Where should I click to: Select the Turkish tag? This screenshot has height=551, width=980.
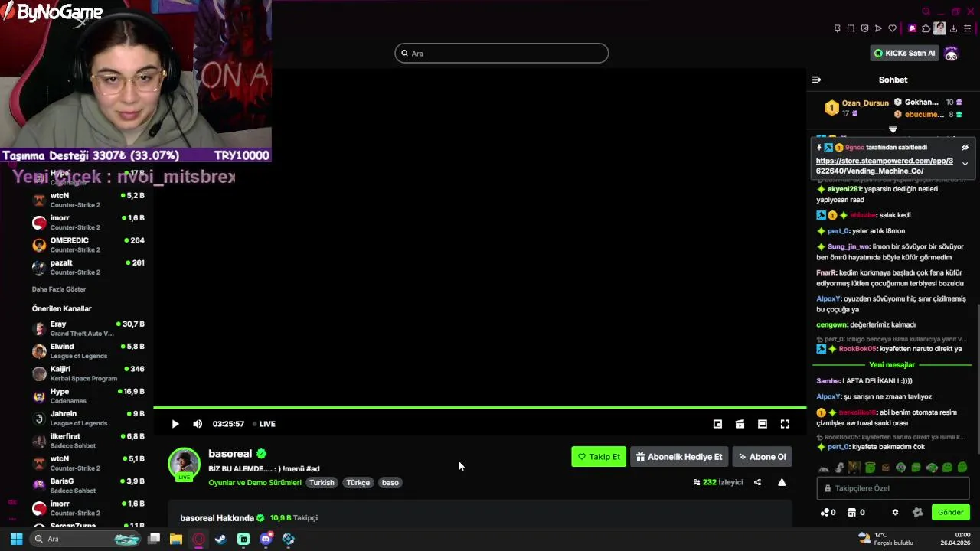point(322,482)
